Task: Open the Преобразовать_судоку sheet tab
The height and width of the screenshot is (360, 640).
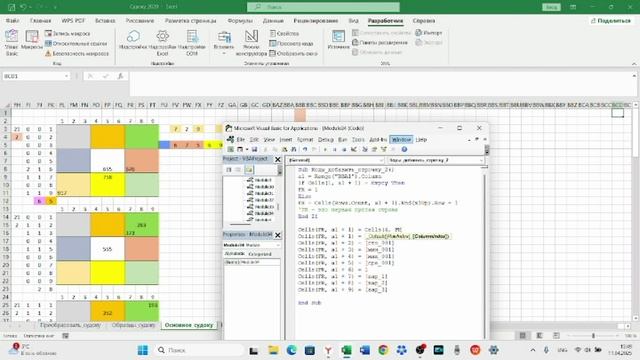Action: (70, 325)
